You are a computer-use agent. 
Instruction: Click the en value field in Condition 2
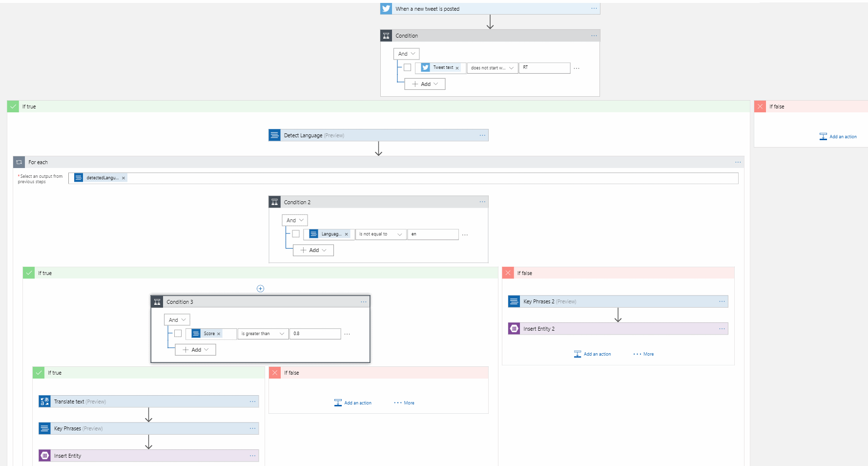433,234
